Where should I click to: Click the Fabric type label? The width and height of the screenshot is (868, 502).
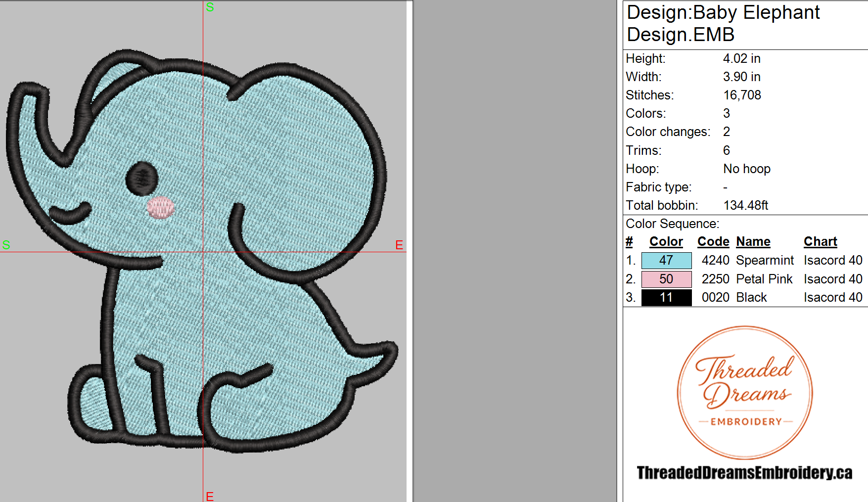coord(658,187)
